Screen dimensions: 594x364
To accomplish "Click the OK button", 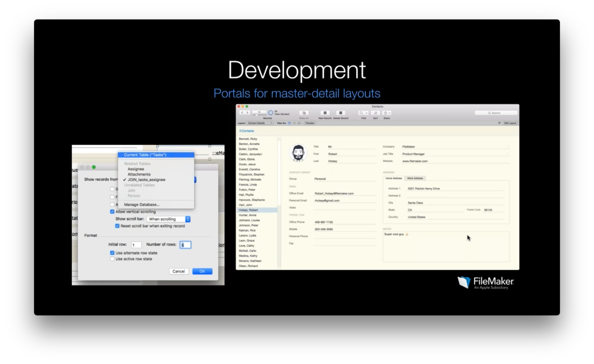I will click(202, 271).
